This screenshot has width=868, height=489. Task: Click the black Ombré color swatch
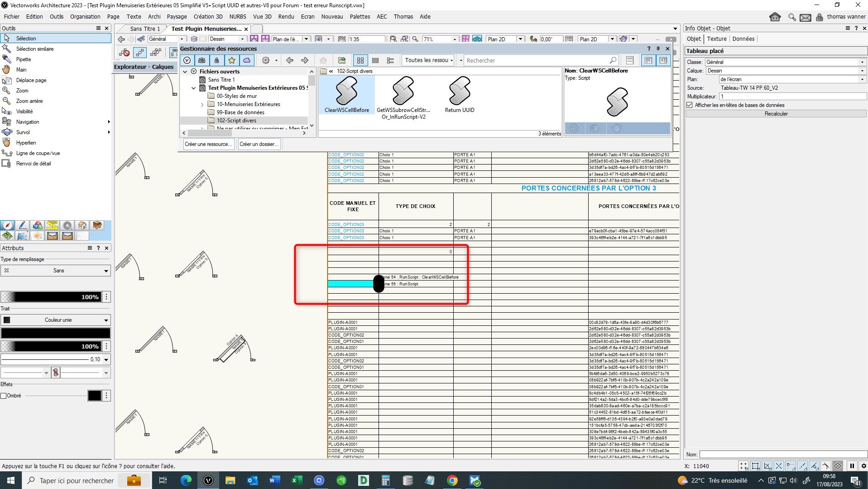click(x=94, y=396)
